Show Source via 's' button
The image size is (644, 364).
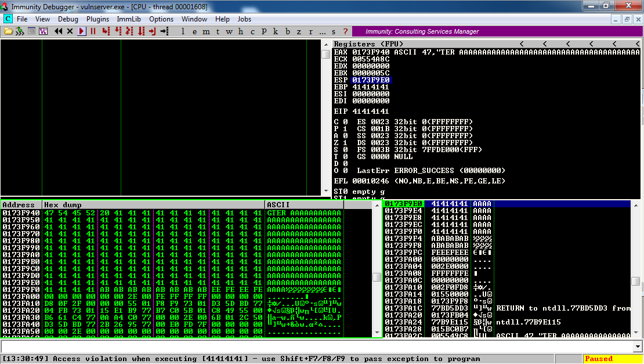[x=334, y=31]
